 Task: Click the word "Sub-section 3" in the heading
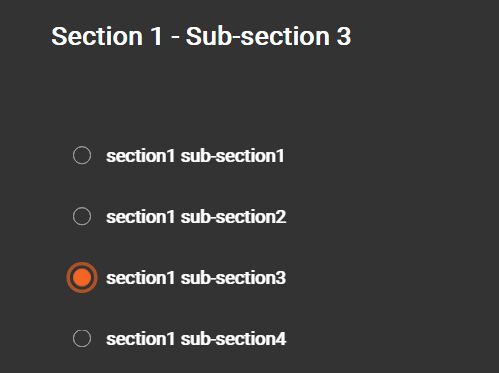tap(268, 36)
